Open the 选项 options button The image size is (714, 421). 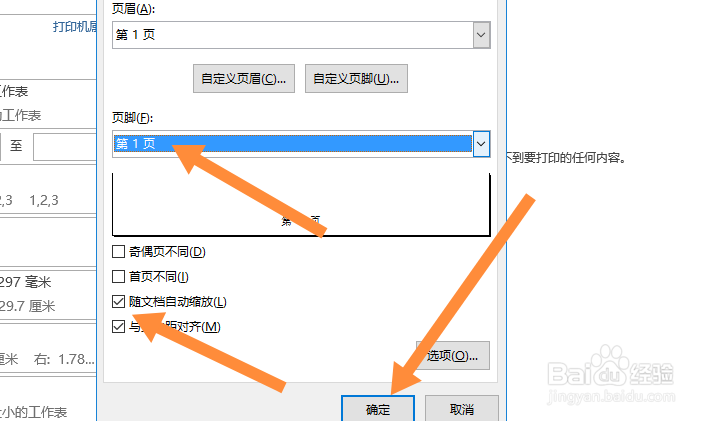click(453, 355)
